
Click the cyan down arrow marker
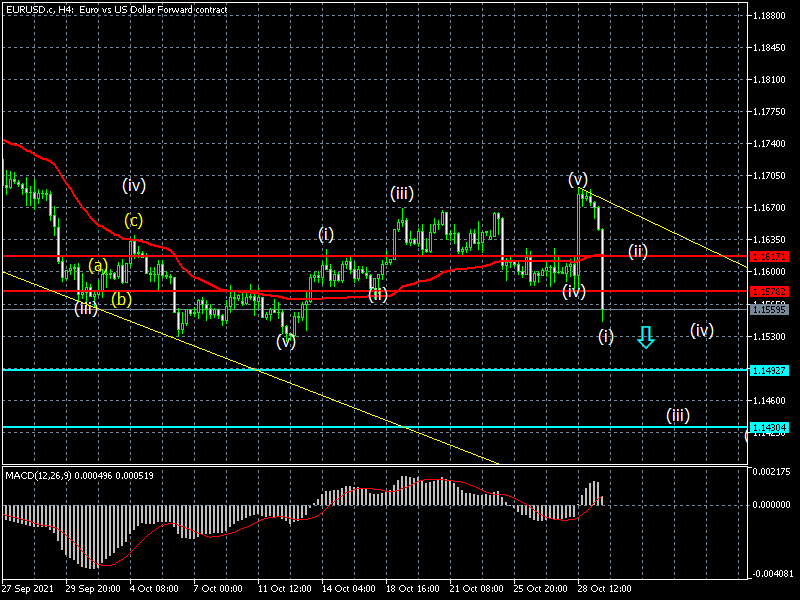click(x=646, y=337)
